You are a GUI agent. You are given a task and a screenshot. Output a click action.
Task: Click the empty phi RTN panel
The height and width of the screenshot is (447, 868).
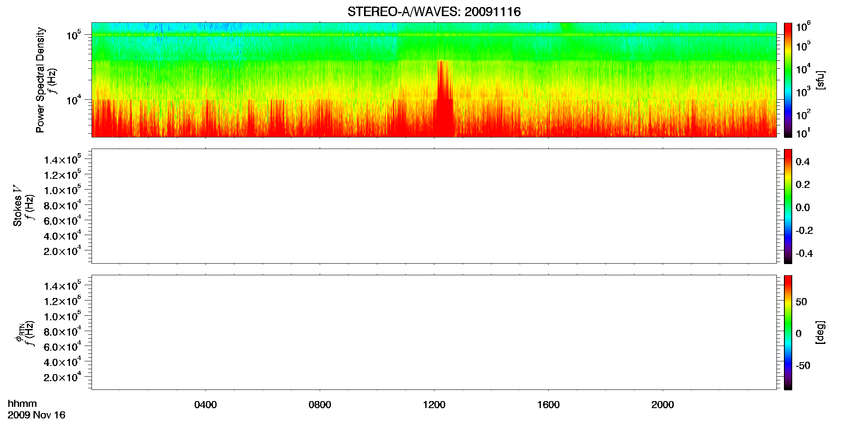[x=434, y=332]
